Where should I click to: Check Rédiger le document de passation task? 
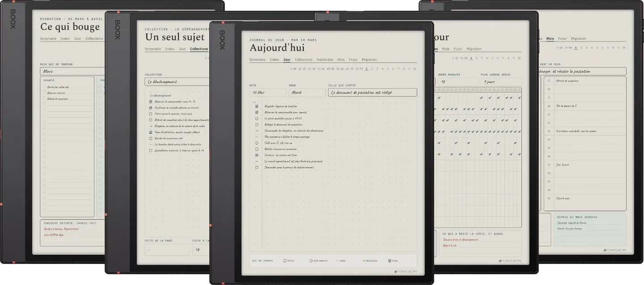coord(257,124)
